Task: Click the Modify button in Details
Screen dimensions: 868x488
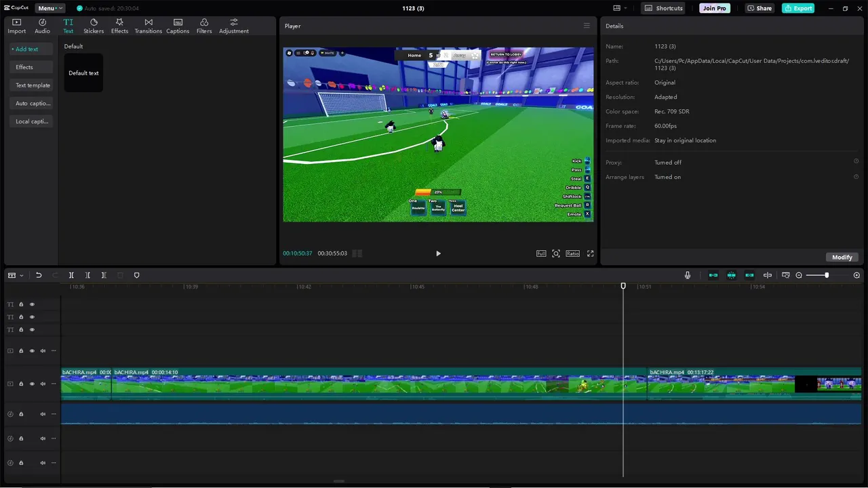Action: pos(842,258)
